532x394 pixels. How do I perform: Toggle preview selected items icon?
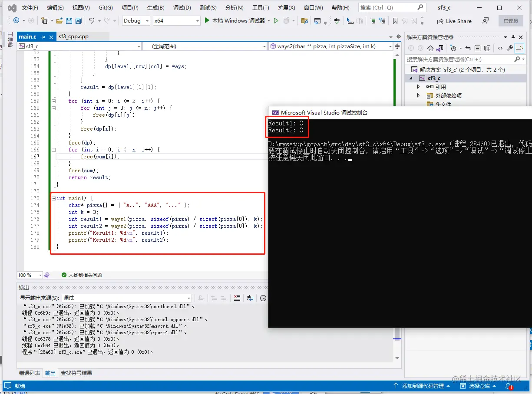pyautogui.click(x=519, y=48)
